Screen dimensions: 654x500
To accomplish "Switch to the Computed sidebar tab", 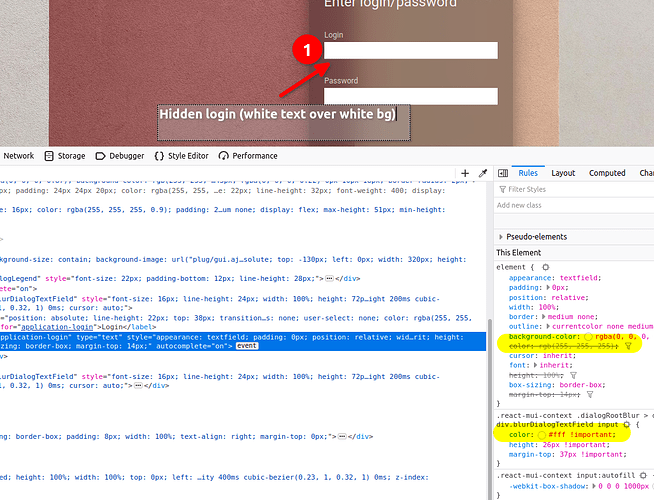I will click(x=607, y=173).
